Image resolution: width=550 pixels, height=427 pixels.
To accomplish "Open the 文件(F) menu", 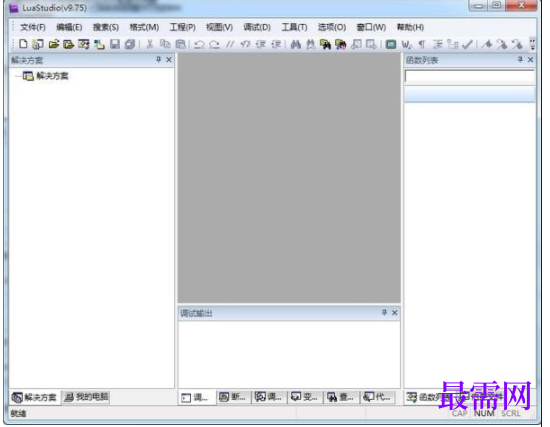I will (x=33, y=27).
